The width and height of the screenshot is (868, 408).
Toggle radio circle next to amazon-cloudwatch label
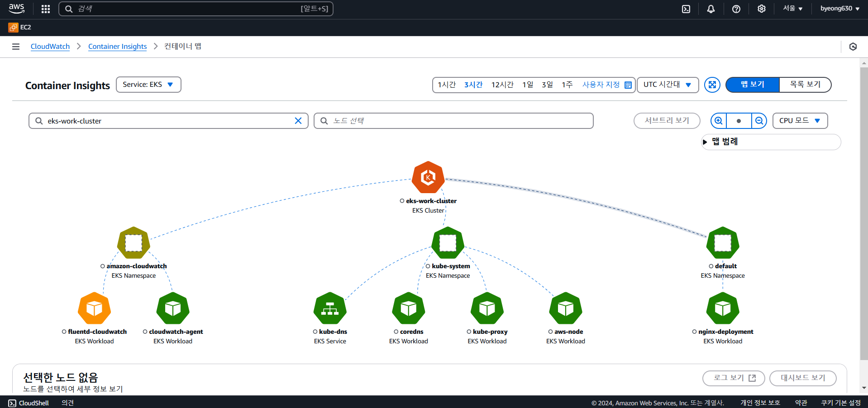[x=103, y=266]
